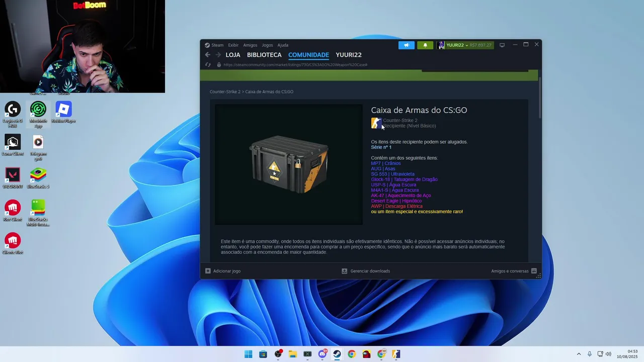Open the Exibir menu

233,45
